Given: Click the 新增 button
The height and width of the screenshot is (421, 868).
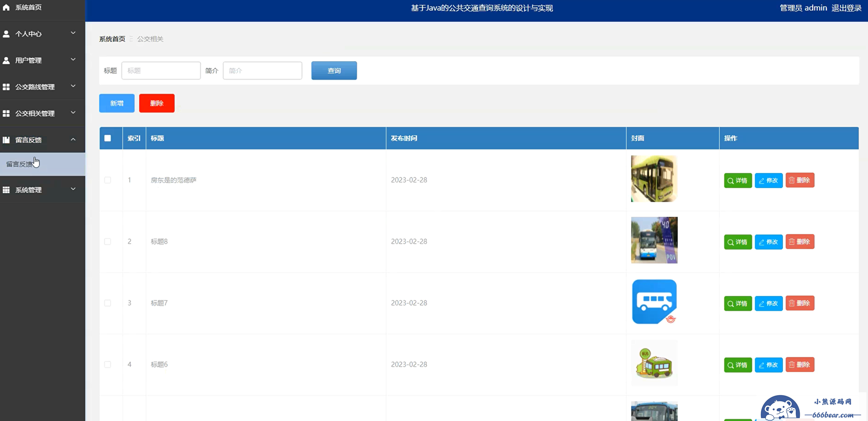Looking at the screenshot, I should pos(117,103).
